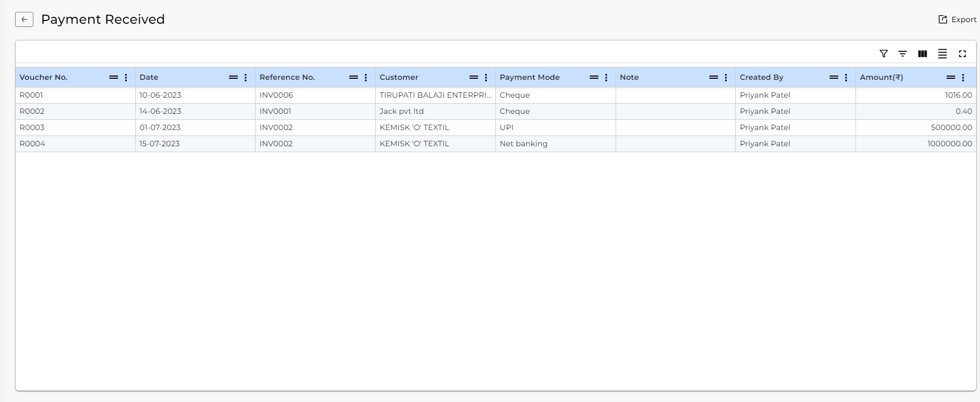Viewport: 980px width, 402px height.
Task: Sort by Reference No. header
Action: pos(287,77)
